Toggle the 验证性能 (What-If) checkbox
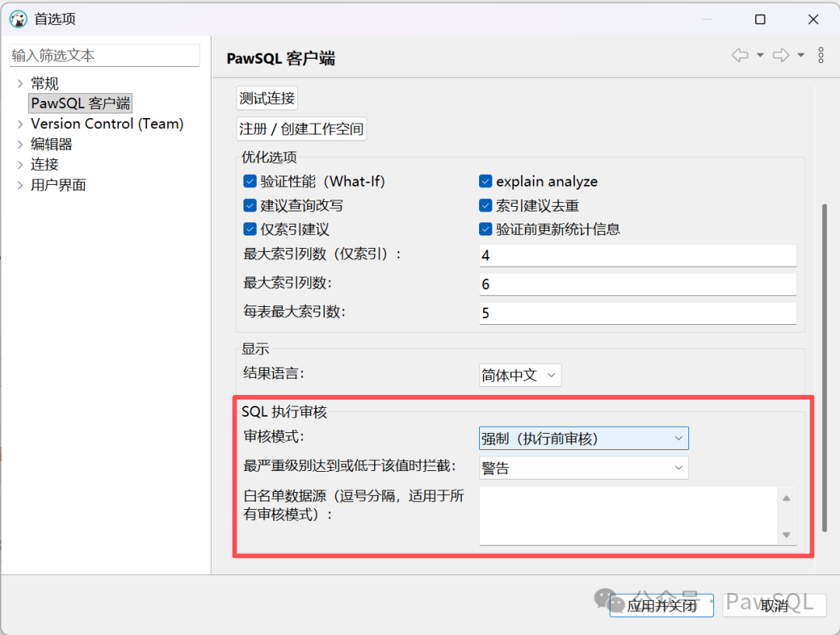840x635 pixels. (x=250, y=182)
